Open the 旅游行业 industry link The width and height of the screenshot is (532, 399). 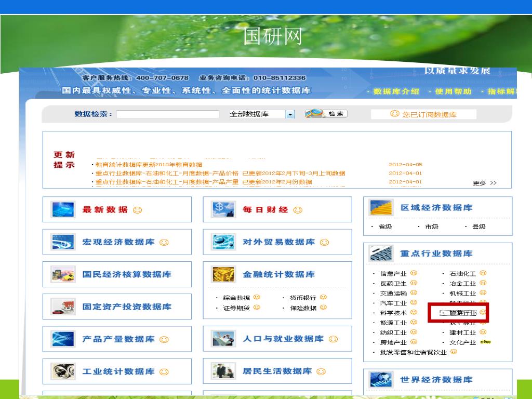463,313
